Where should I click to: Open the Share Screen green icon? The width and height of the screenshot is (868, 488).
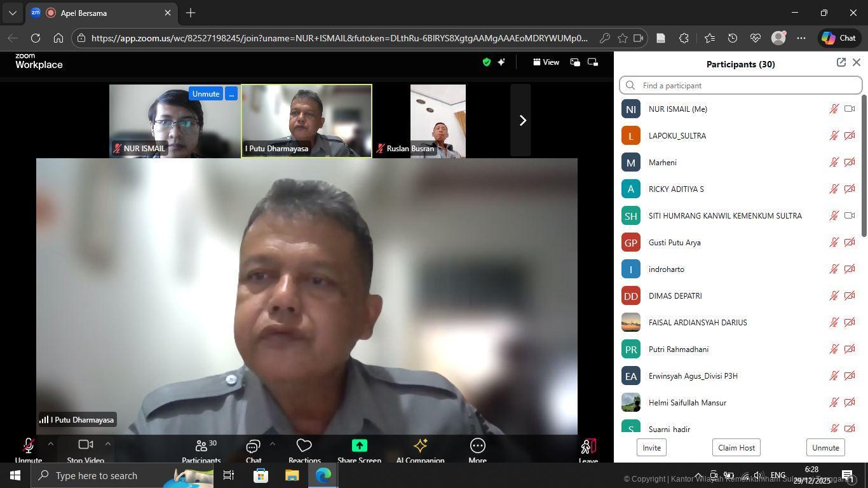359,446
